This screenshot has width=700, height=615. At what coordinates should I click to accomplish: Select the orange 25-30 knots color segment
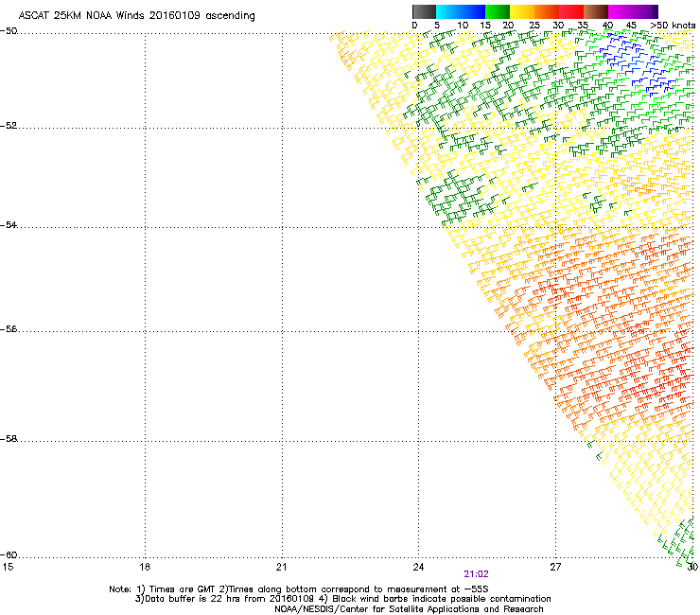coord(547,11)
